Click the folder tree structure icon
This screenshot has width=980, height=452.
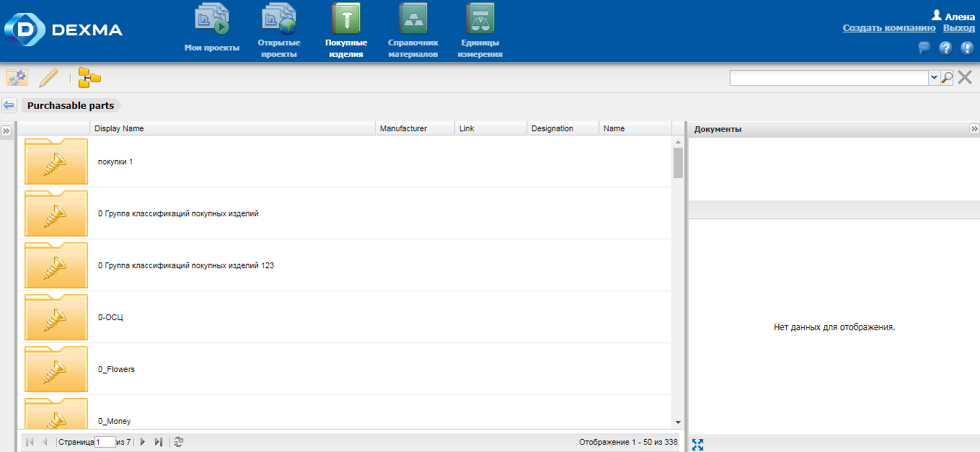tap(89, 77)
